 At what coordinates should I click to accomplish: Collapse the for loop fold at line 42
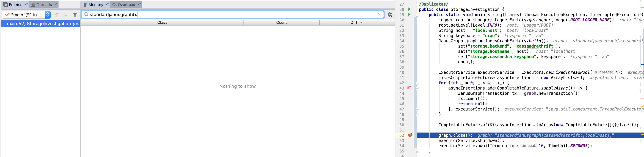[417, 83]
